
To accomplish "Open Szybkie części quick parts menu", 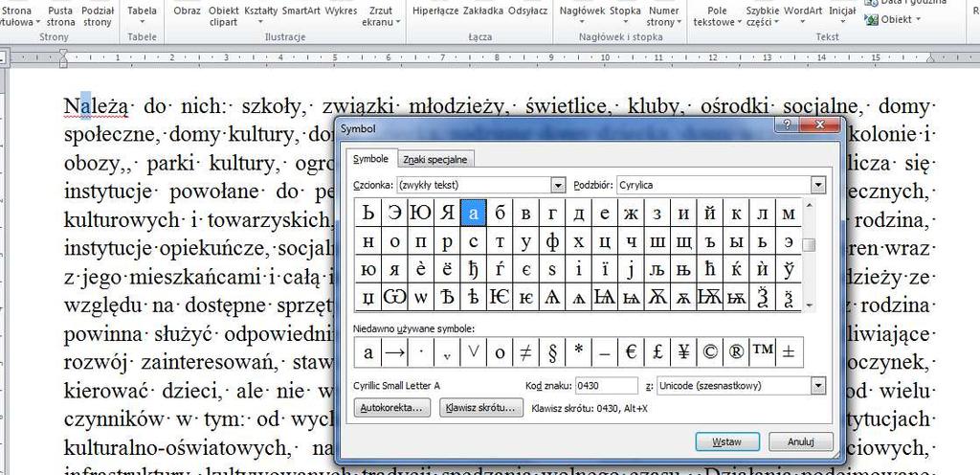I will pos(763,17).
